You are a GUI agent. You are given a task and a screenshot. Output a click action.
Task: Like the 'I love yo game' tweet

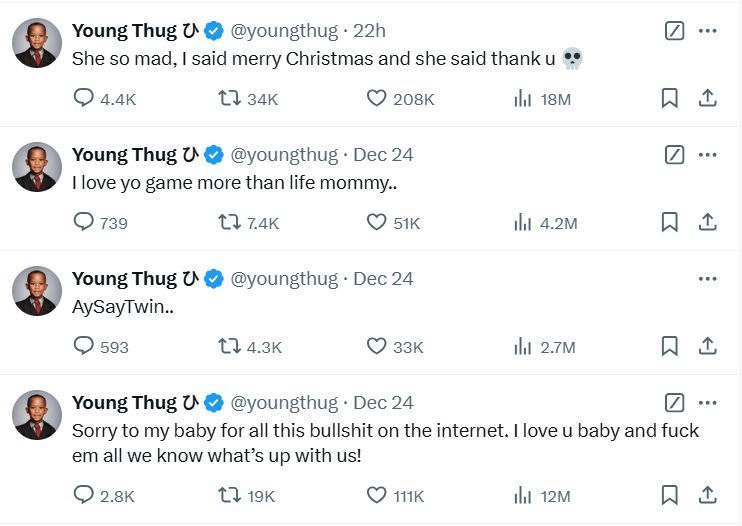tap(376, 222)
